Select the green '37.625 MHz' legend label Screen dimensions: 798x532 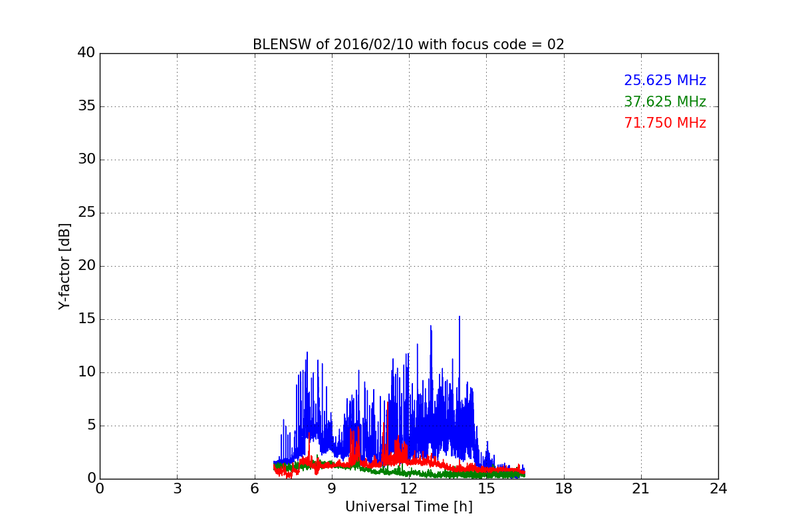click(x=665, y=102)
